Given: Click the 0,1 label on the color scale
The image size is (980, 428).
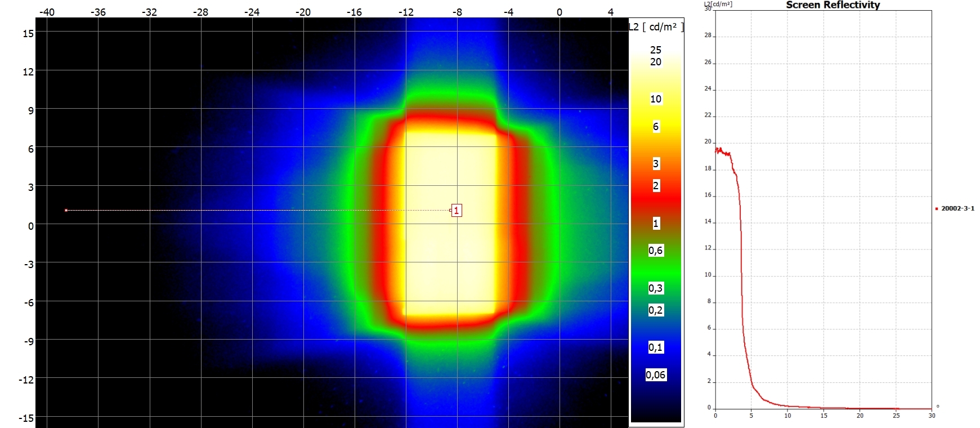Looking at the screenshot, I should [x=656, y=347].
